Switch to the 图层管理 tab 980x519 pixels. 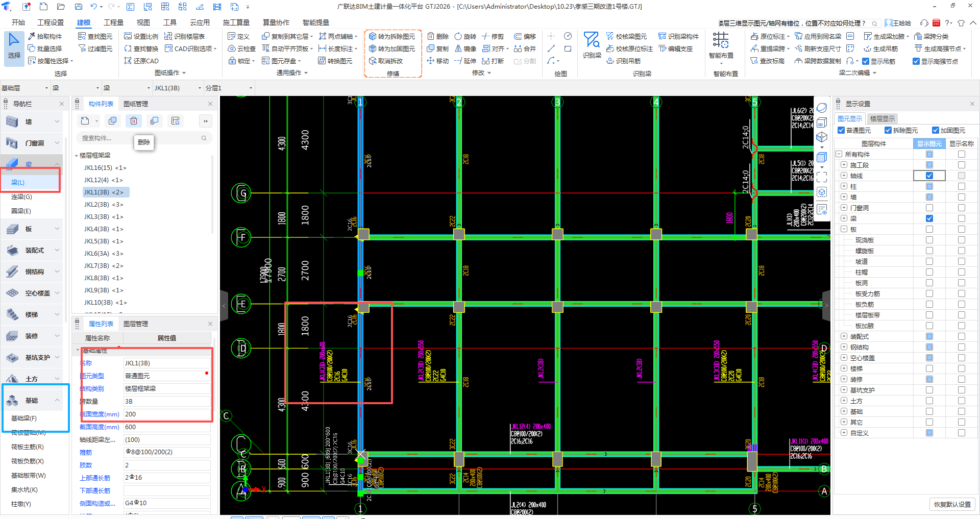tap(136, 324)
